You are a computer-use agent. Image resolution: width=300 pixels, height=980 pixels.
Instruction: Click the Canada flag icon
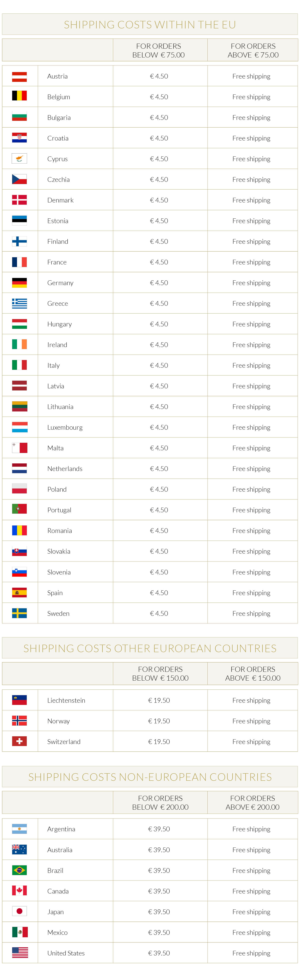click(19, 891)
